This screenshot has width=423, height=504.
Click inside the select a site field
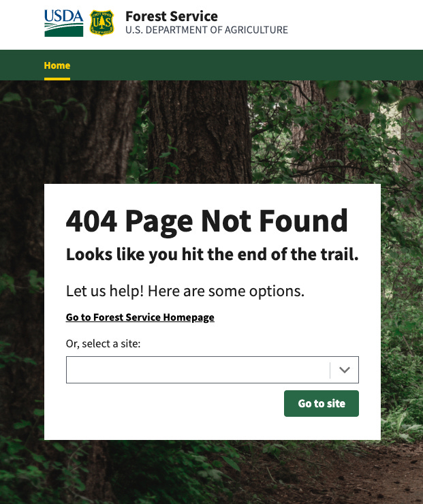198,370
